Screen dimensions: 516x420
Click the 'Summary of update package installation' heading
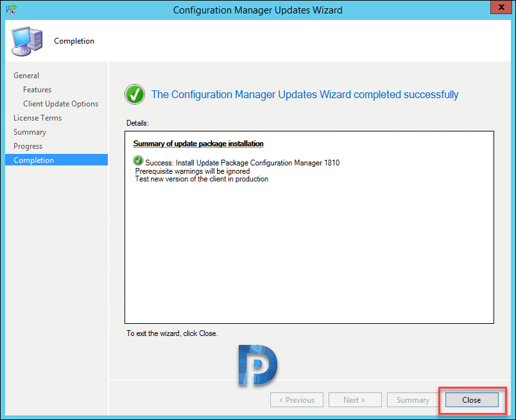coord(198,144)
